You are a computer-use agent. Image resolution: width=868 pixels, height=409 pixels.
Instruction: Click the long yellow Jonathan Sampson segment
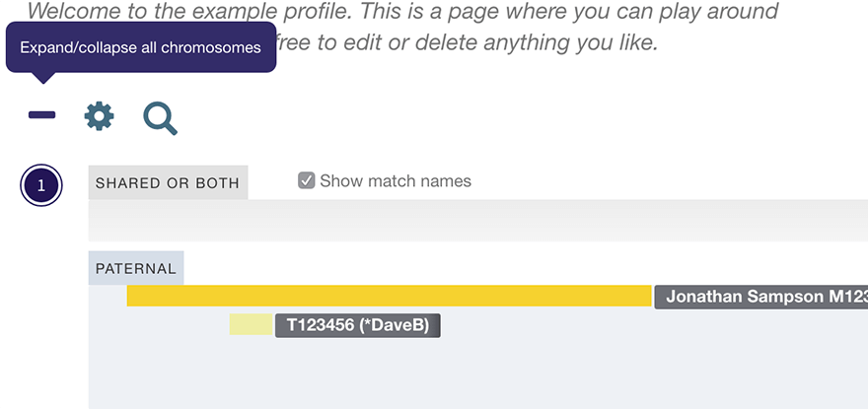(389, 296)
